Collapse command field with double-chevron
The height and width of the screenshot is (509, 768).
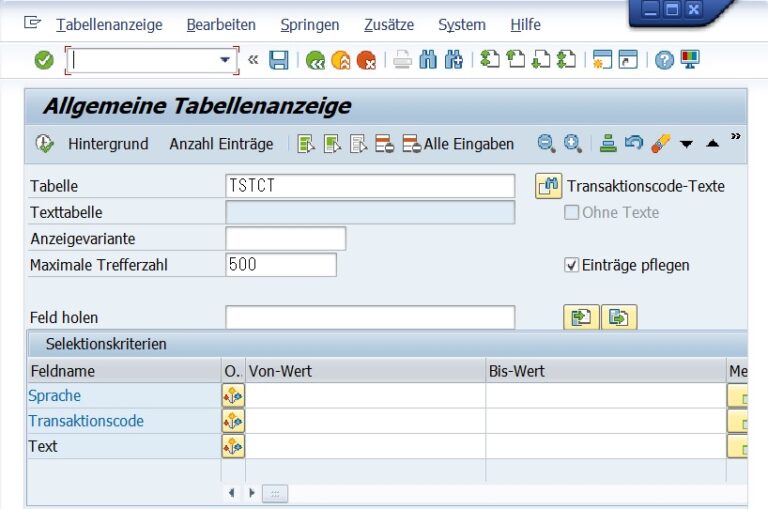point(253,60)
